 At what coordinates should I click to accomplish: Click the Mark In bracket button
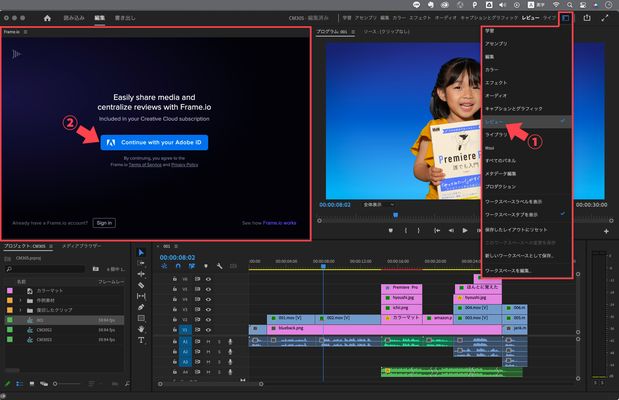(405, 231)
